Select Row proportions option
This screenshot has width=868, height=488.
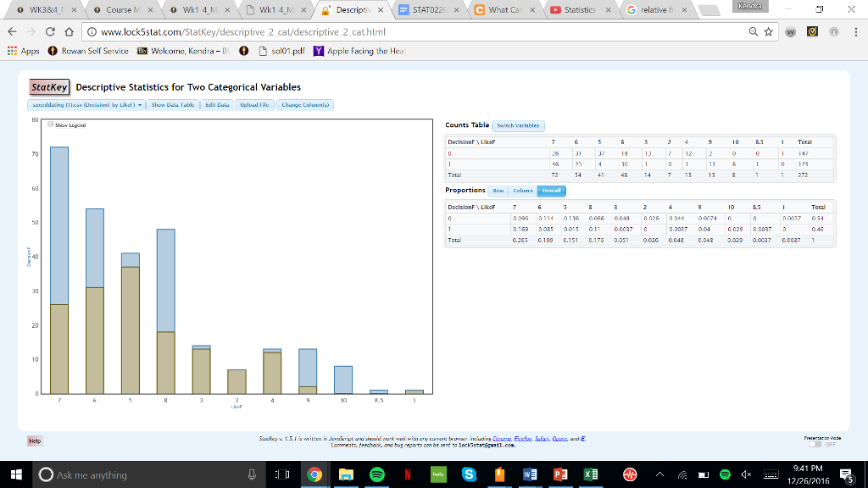coord(497,191)
